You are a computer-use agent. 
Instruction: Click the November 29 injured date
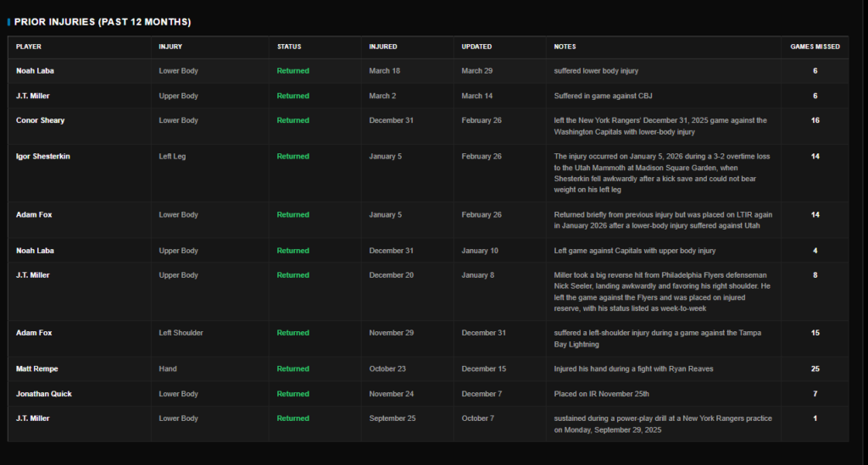click(392, 333)
